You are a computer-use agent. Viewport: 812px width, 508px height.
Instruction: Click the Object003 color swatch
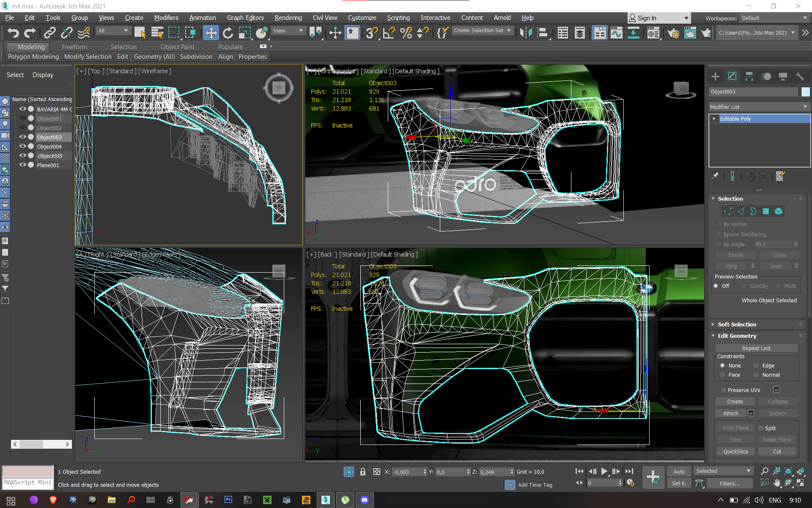pos(805,92)
